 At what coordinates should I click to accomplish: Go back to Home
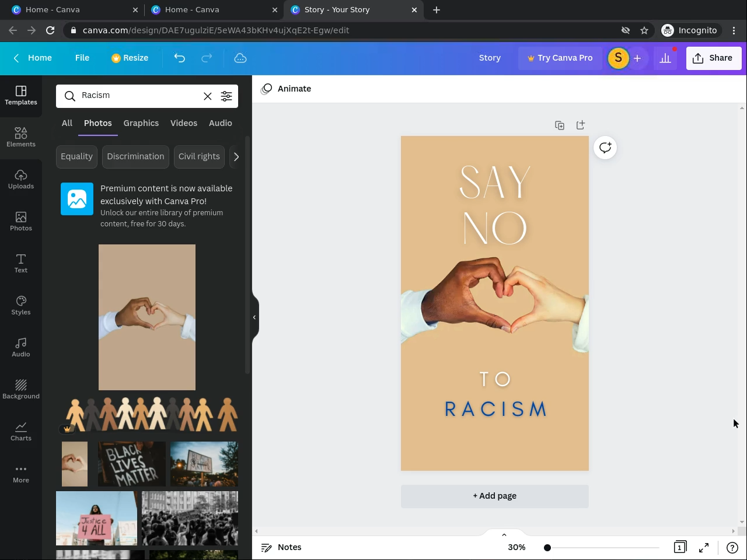point(33,58)
